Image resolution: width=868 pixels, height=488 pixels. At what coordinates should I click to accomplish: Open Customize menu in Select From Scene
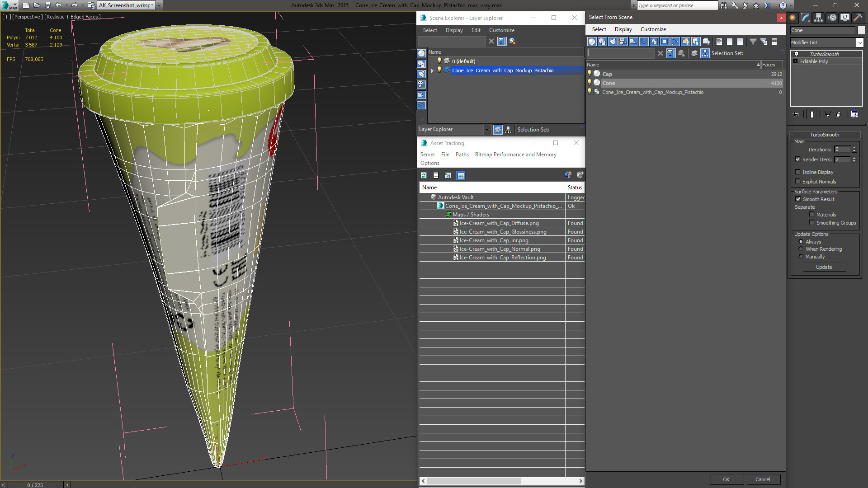[653, 29]
